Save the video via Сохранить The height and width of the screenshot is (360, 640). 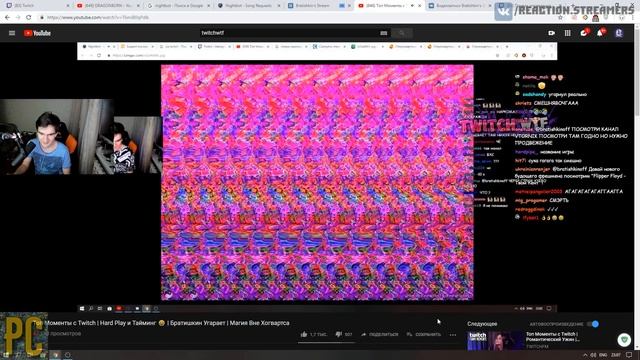[x=424, y=334]
